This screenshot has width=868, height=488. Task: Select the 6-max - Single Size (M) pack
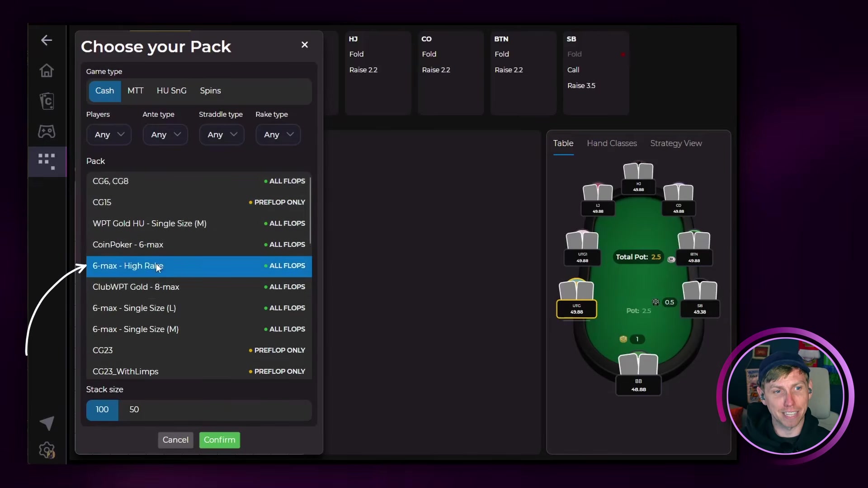pyautogui.click(x=198, y=330)
